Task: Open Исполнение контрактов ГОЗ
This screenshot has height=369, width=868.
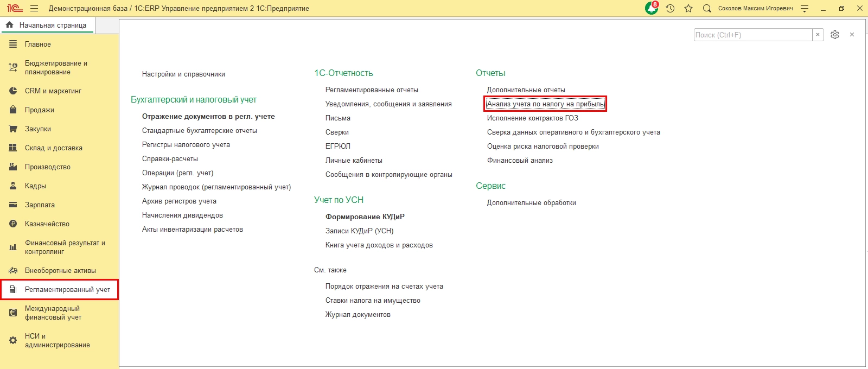Action: click(x=533, y=118)
